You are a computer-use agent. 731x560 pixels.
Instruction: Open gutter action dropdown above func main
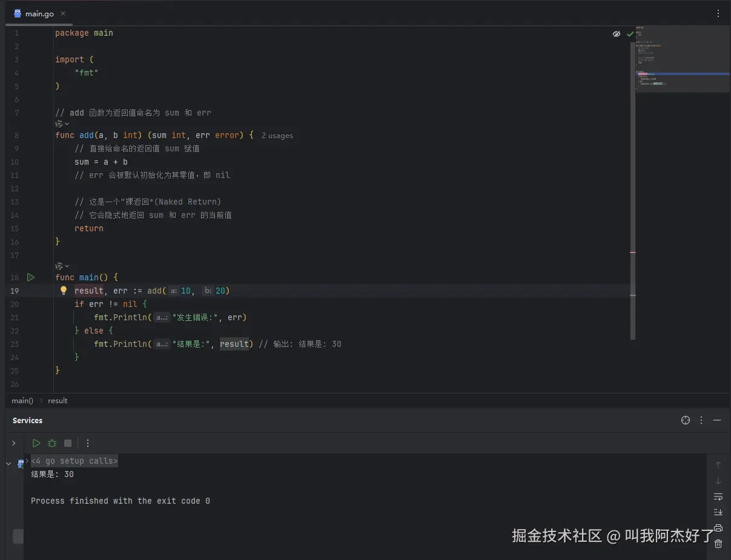point(62,266)
